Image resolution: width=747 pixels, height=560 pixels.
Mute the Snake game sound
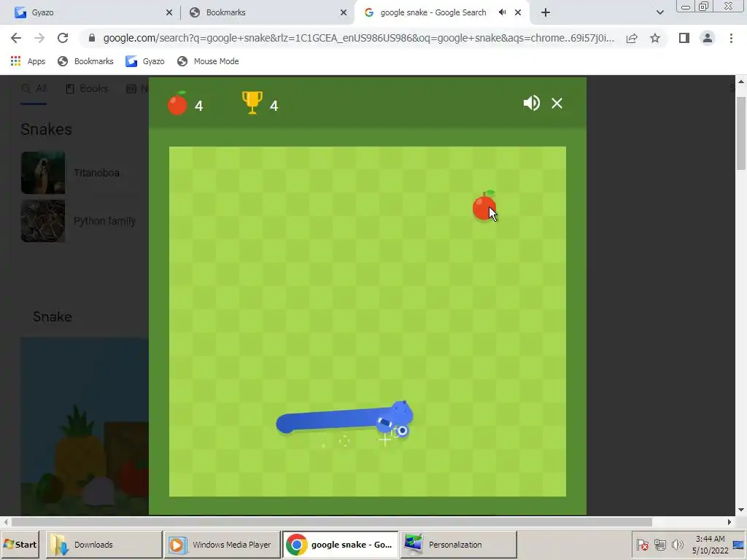pos(531,103)
